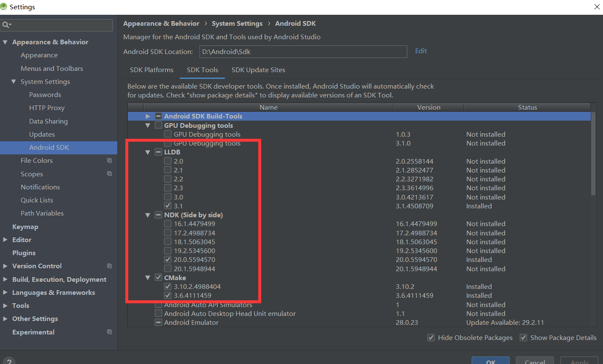Screen dimensions: 603x364
Task: Uncheck NDK 20.0.5594570
Action: click(168, 259)
